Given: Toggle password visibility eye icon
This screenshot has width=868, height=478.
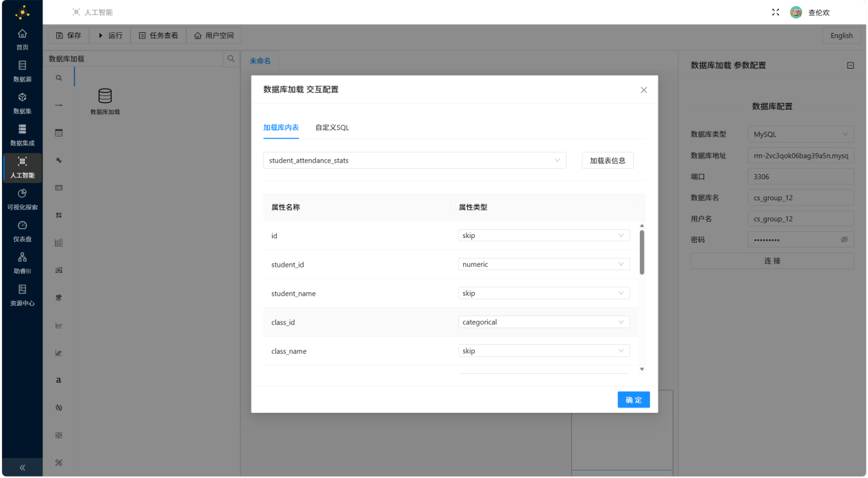Looking at the screenshot, I should [x=844, y=240].
